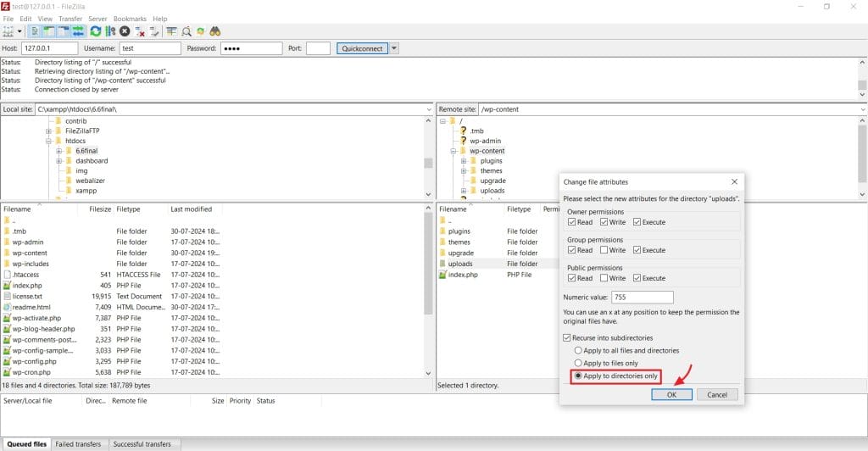Select Apply to directories only option
Image resolution: width=868 pixels, height=451 pixels.
pos(578,376)
